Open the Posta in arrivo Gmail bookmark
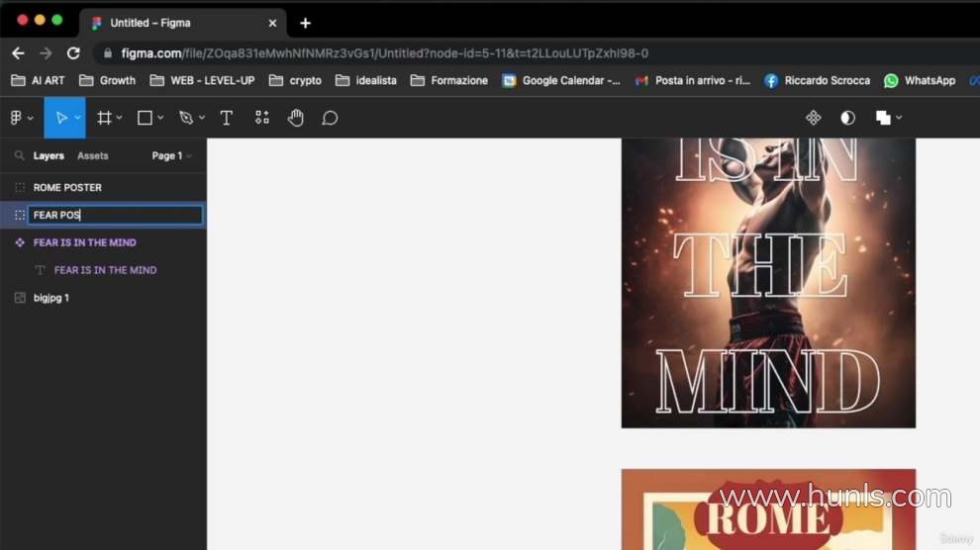 click(x=692, y=80)
